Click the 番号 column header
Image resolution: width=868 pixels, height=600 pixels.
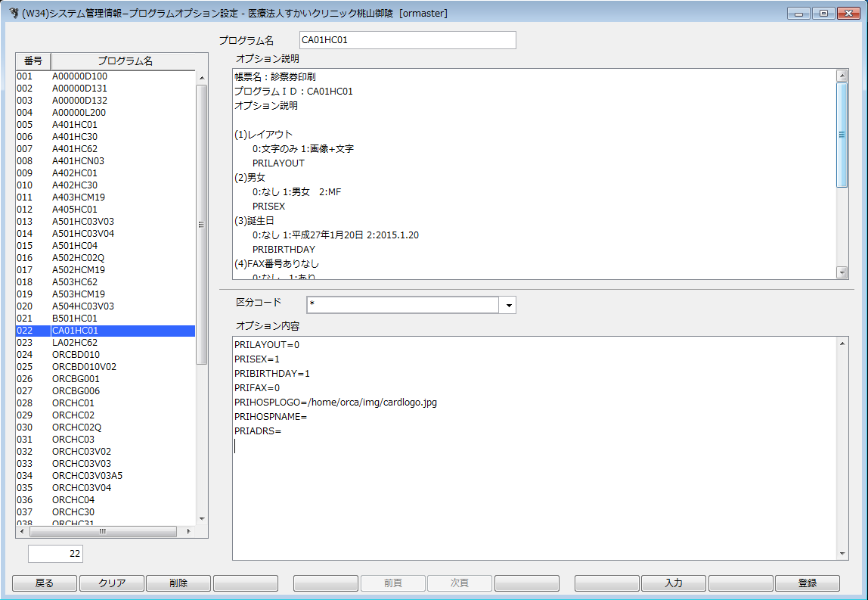point(33,61)
